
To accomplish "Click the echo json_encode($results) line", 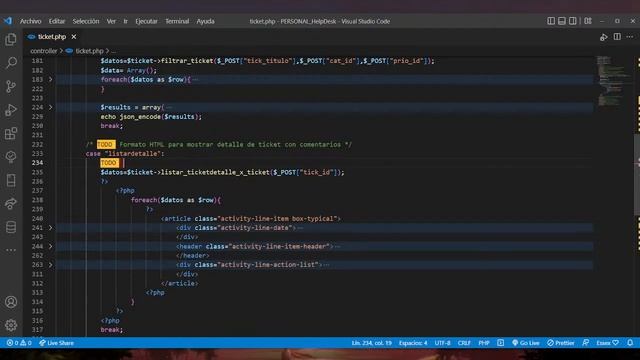I will (x=151, y=117).
